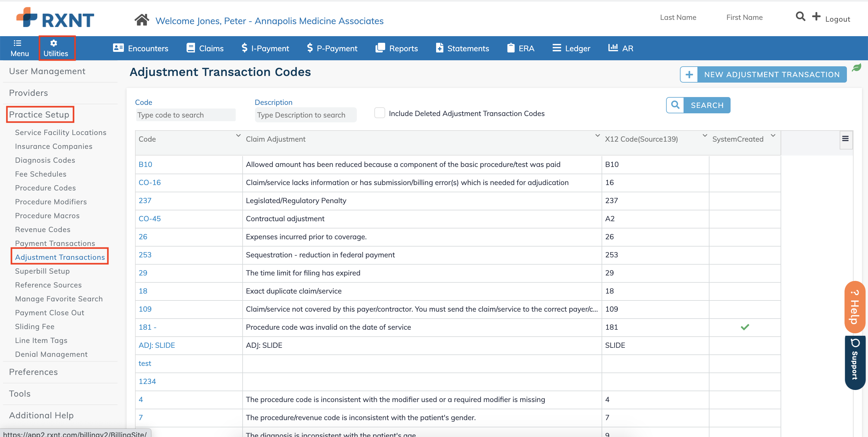This screenshot has height=437, width=868.
Task: Open Payment Close Out
Action: (49, 313)
